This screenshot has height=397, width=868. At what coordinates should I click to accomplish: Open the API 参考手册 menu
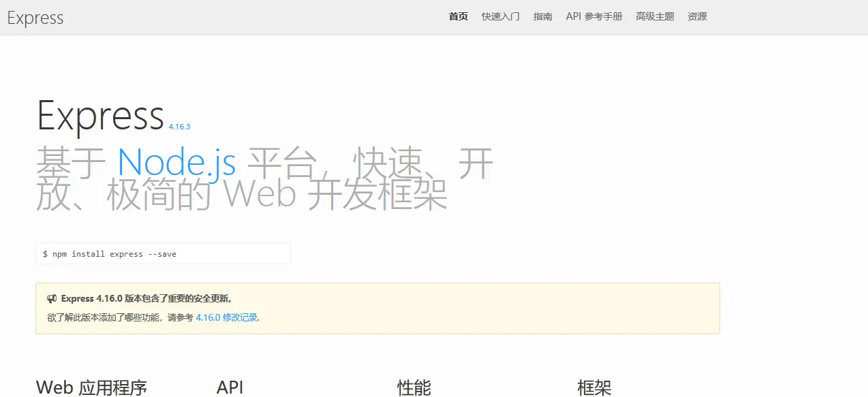coord(594,16)
